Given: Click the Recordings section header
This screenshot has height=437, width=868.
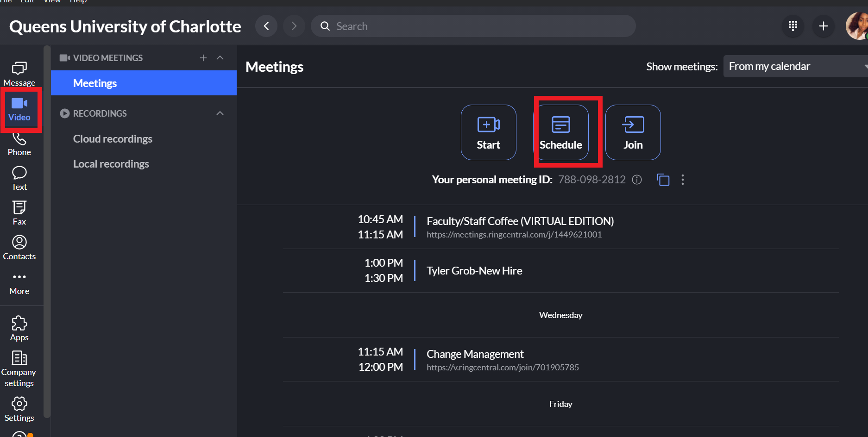Looking at the screenshot, I should click(x=100, y=113).
